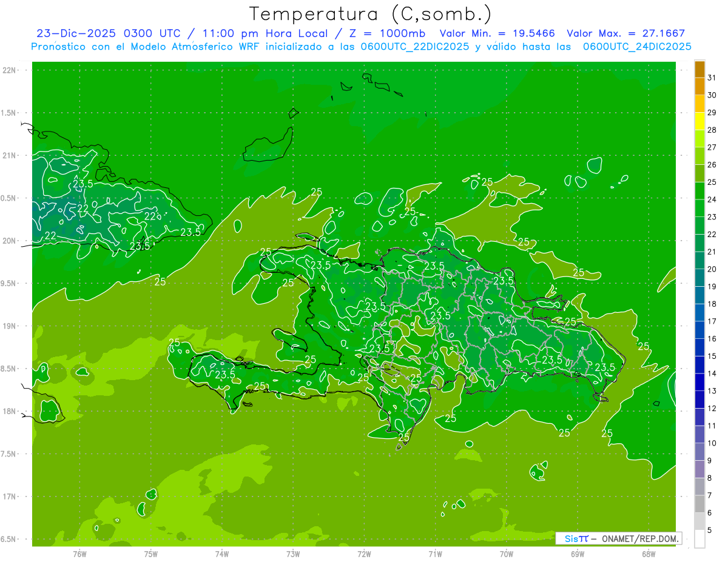Click the white swatch below 5
The height and width of the screenshot is (562, 728).
[x=699, y=539]
